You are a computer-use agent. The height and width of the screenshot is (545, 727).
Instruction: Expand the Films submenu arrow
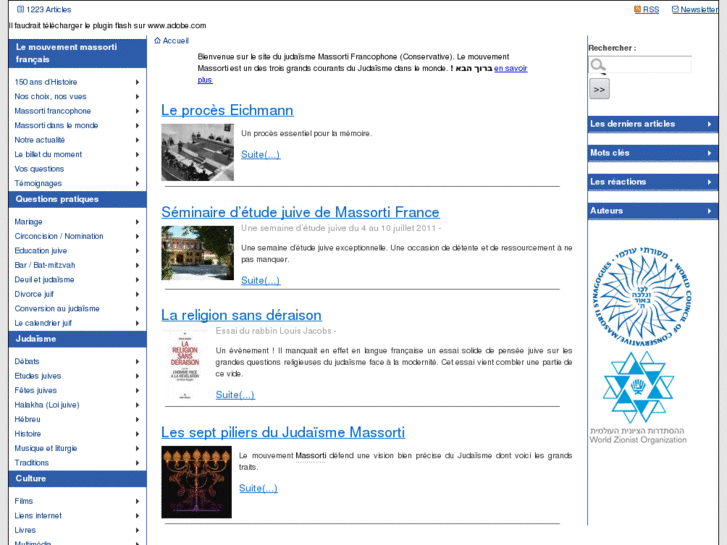tap(137, 501)
